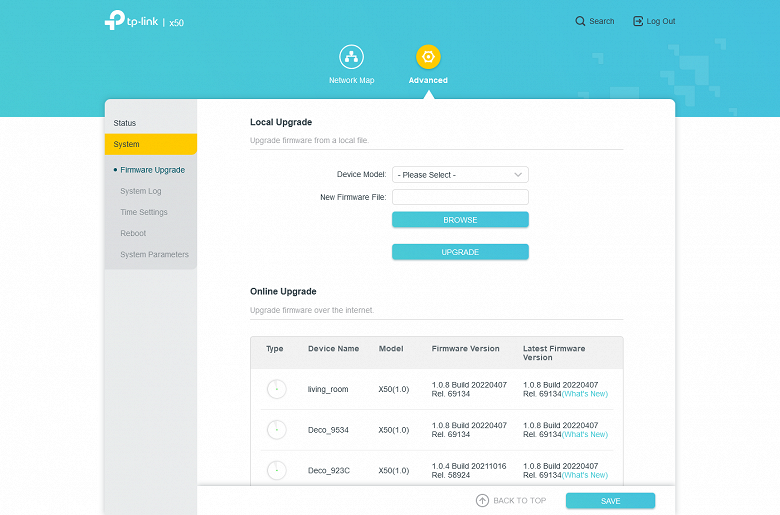Image resolution: width=780 pixels, height=515 pixels.
Task: Click living_room's X50(1.0) model cell
Action: tap(393, 389)
